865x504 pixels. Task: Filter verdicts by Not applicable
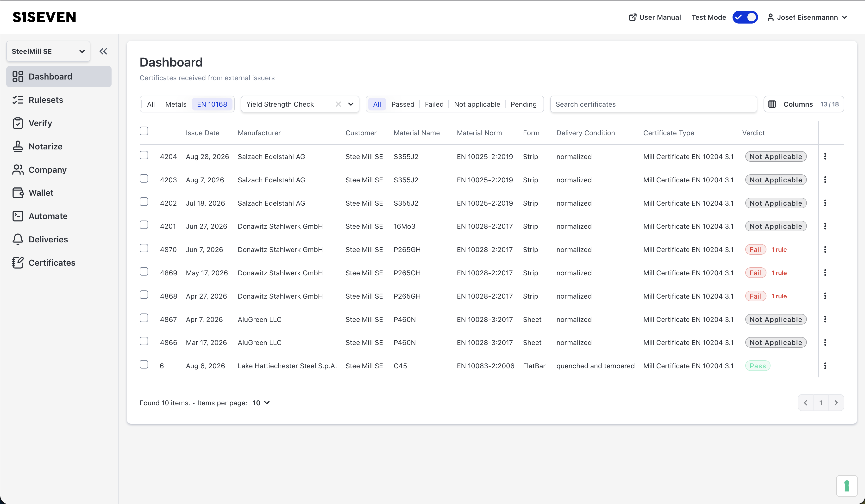pos(477,104)
